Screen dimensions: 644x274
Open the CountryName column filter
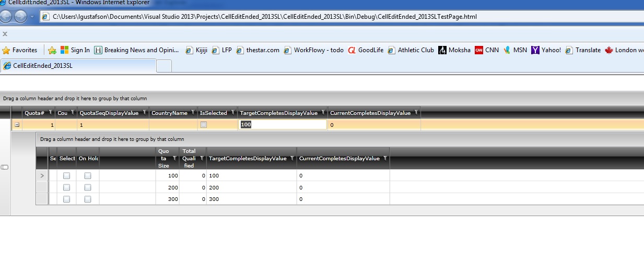193,112
